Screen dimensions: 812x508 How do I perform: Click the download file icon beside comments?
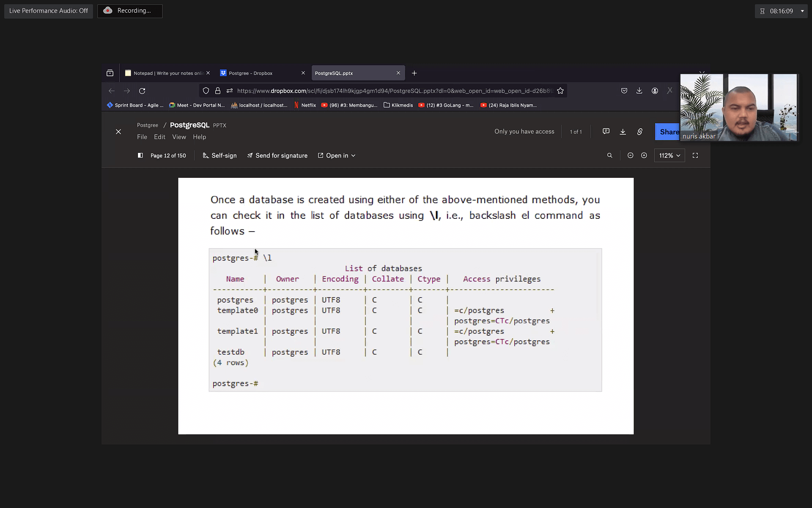(x=623, y=132)
